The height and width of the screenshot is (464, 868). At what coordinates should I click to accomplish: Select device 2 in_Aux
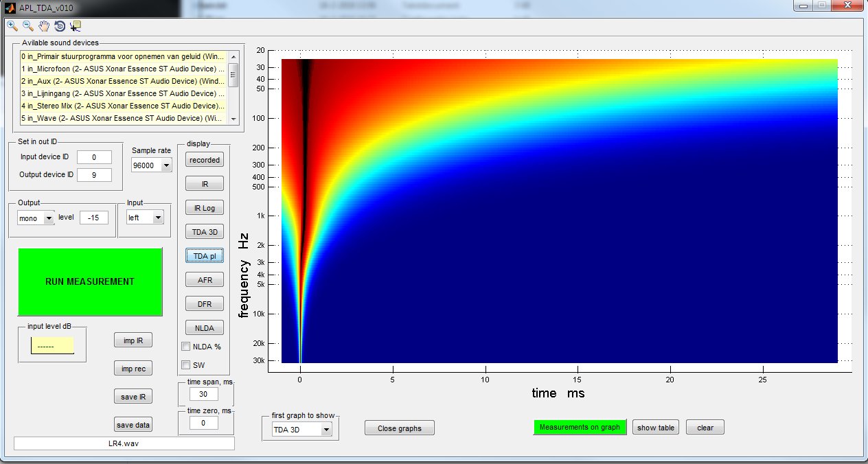pos(124,81)
